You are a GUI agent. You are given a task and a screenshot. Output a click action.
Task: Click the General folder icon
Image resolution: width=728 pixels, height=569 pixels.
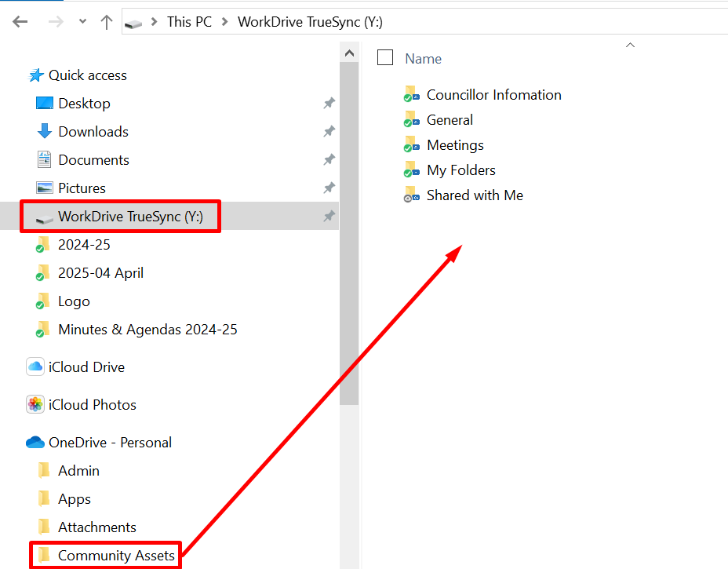pyautogui.click(x=411, y=119)
